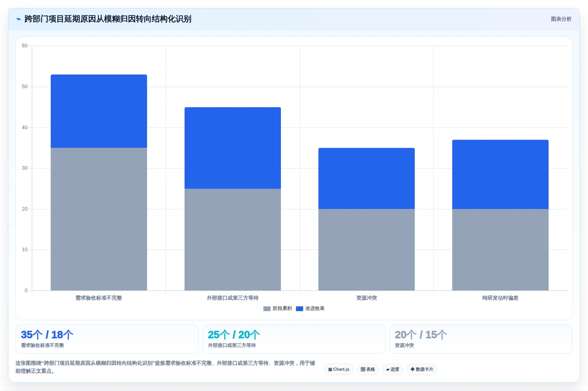This screenshot has width=588, height=391.
Task: Click the x-axis label 纯研发估时偏差
Action: (500, 298)
